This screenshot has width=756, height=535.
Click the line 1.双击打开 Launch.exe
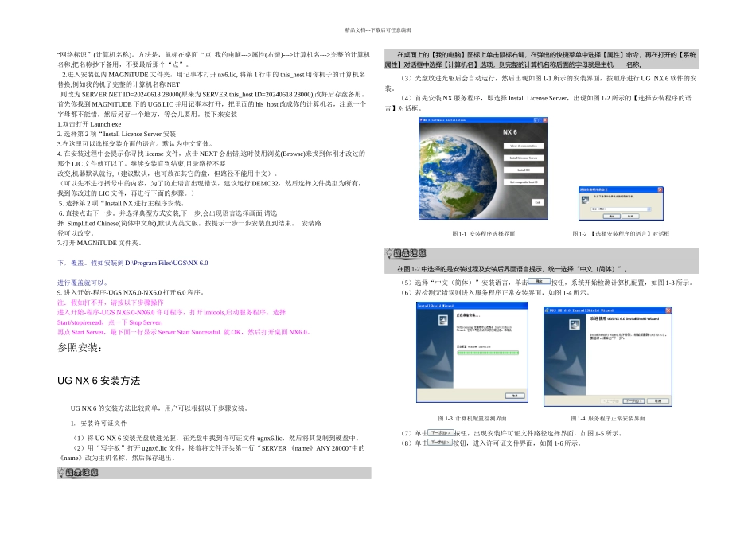[89, 124]
